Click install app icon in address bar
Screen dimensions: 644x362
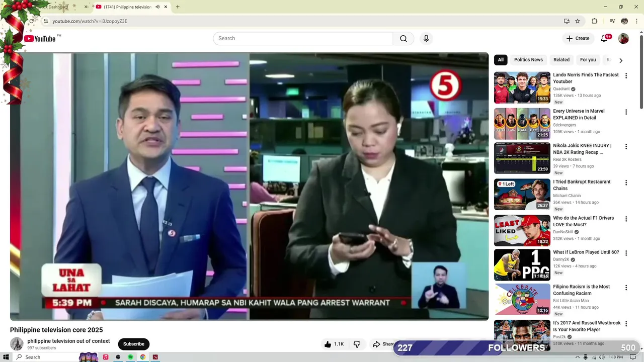(567, 21)
